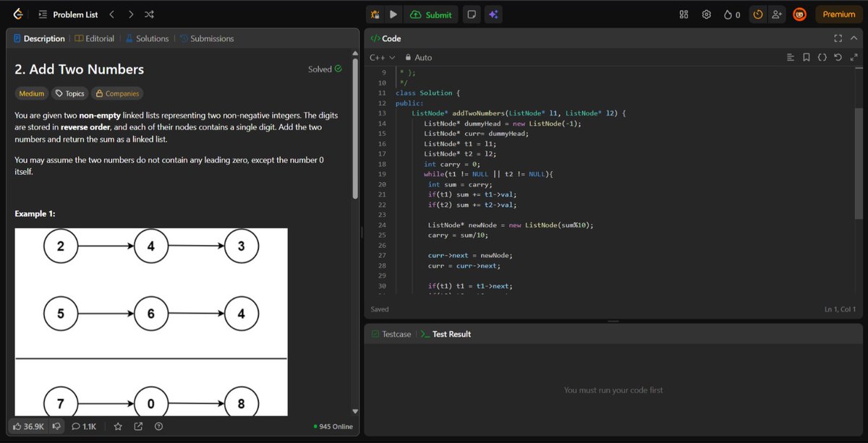Switch to the Editorial tab

click(x=94, y=38)
